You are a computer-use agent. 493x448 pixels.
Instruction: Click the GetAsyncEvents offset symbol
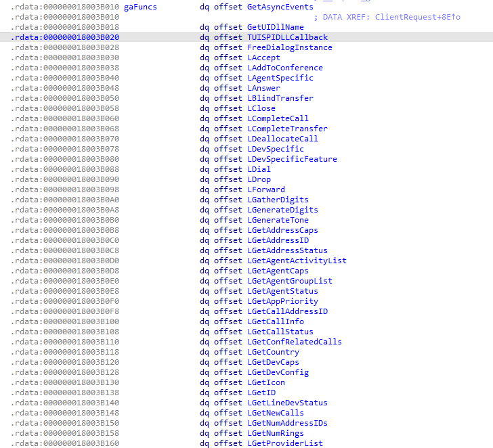[x=280, y=7]
